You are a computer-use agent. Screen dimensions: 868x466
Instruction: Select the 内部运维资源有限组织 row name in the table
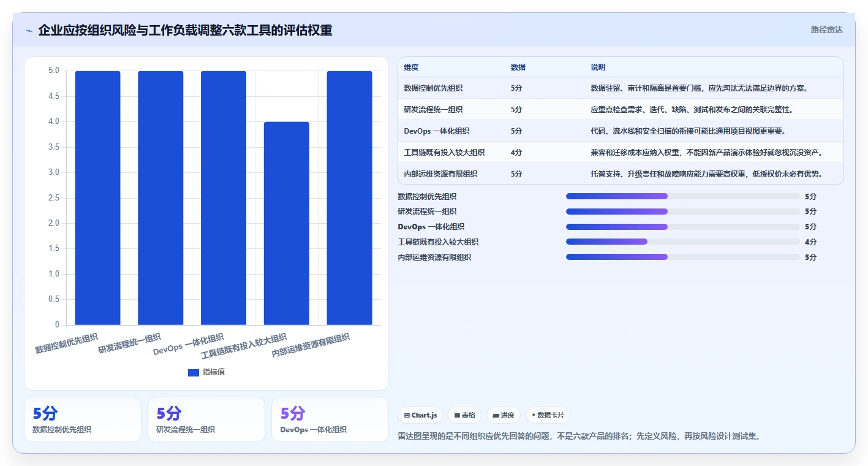(440, 174)
